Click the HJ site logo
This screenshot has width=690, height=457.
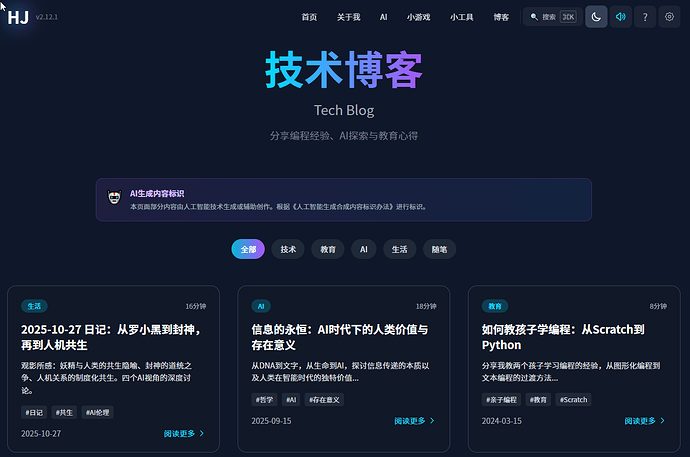18,17
